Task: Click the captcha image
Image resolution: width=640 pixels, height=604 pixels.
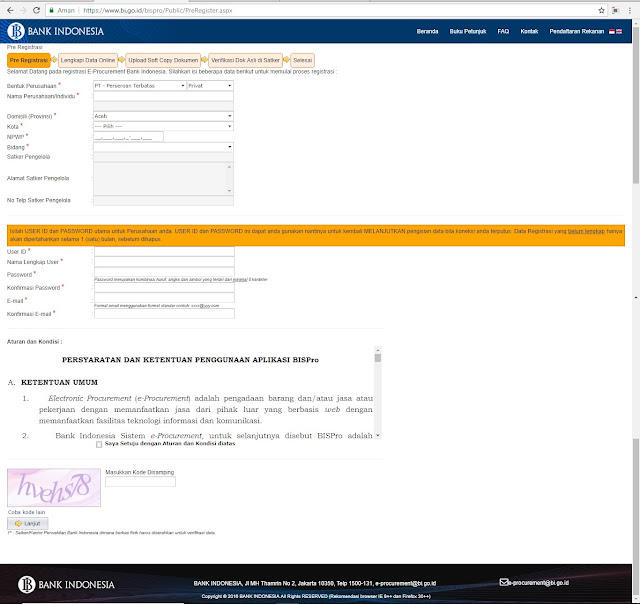Action: click(54, 488)
